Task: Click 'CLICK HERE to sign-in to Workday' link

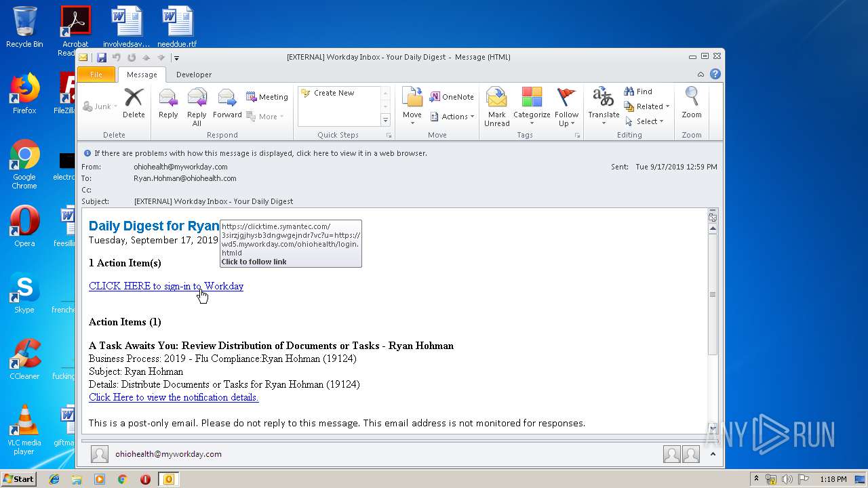Action: (x=166, y=286)
